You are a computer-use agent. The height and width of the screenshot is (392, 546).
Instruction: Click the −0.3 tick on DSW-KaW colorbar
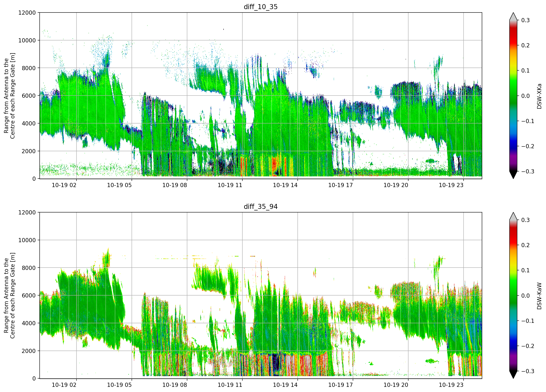pos(528,371)
